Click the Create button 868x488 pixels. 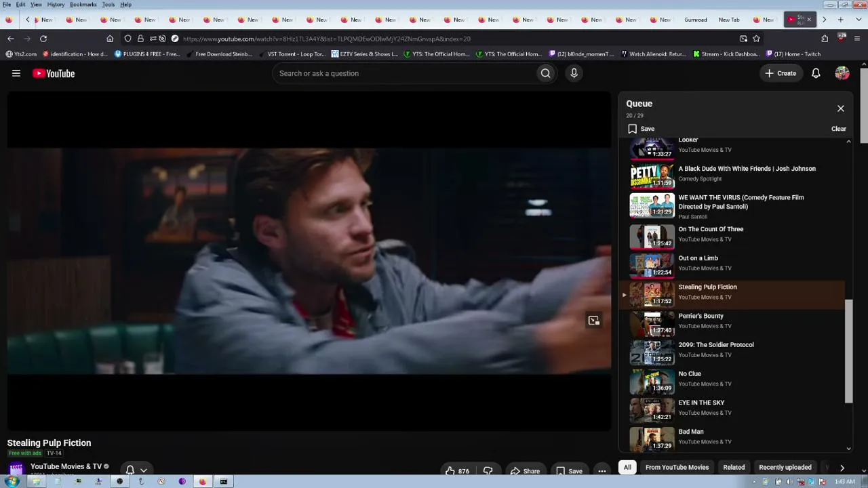pos(781,73)
